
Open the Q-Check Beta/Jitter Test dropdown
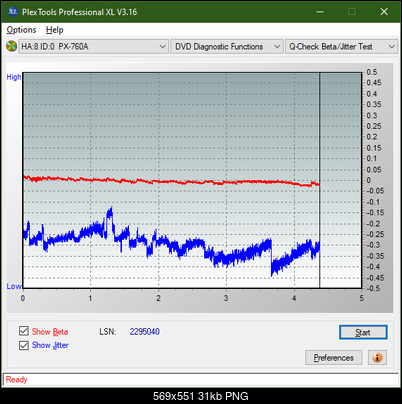[341, 47]
